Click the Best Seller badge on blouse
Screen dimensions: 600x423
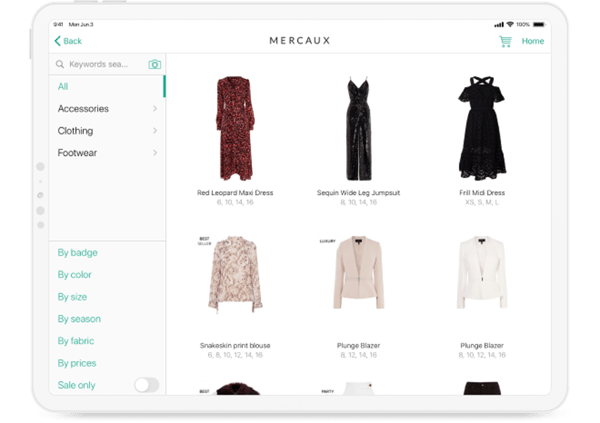point(204,241)
